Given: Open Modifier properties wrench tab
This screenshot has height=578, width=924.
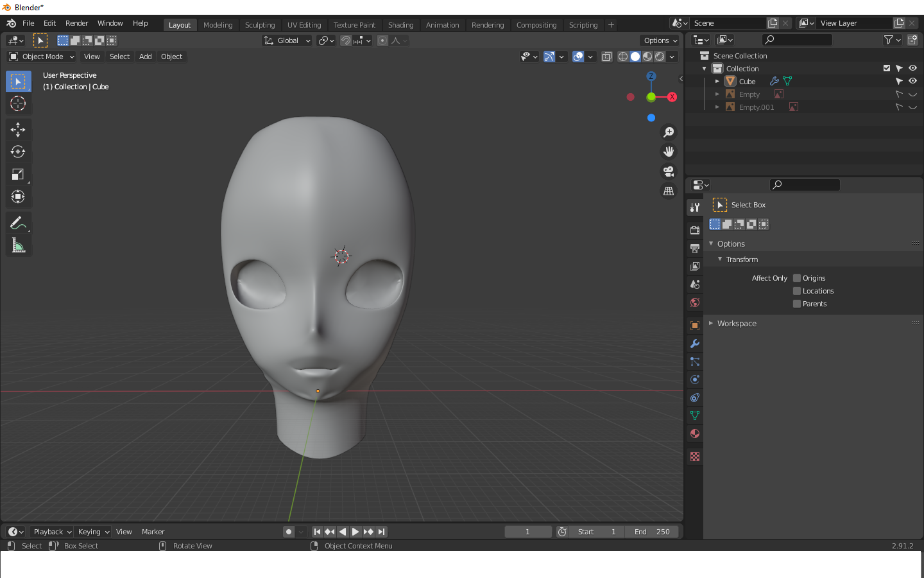Looking at the screenshot, I should [695, 344].
